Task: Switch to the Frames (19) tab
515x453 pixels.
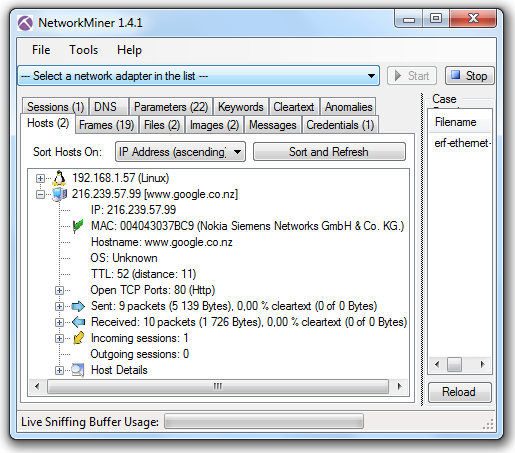Action: coord(106,125)
